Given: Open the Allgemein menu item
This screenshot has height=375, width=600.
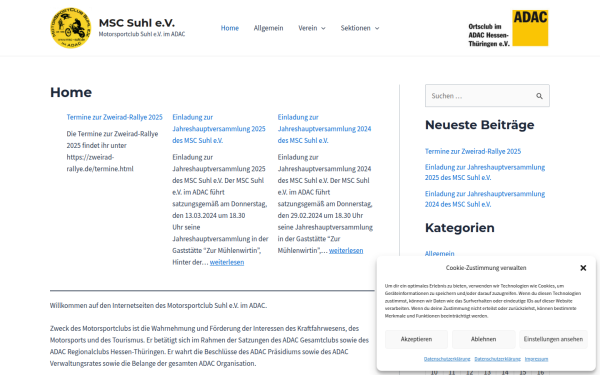Looking at the screenshot, I should 268,28.
